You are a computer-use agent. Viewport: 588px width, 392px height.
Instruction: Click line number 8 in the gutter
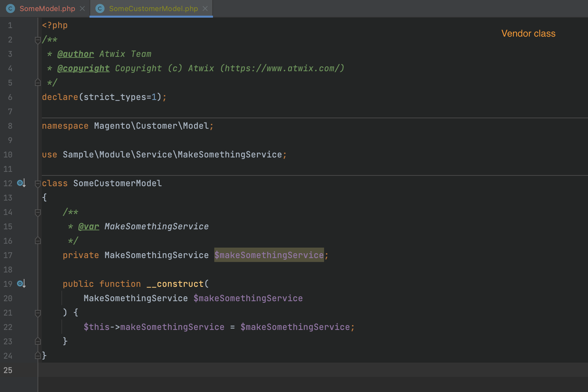tap(10, 126)
